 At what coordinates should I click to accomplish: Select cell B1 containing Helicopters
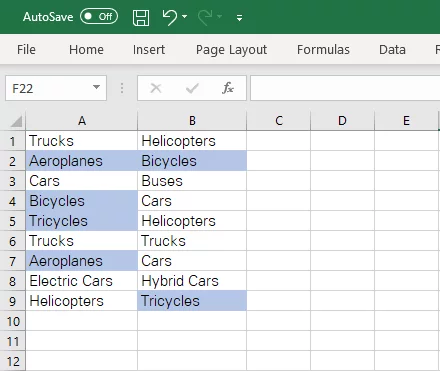[x=192, y=141]
